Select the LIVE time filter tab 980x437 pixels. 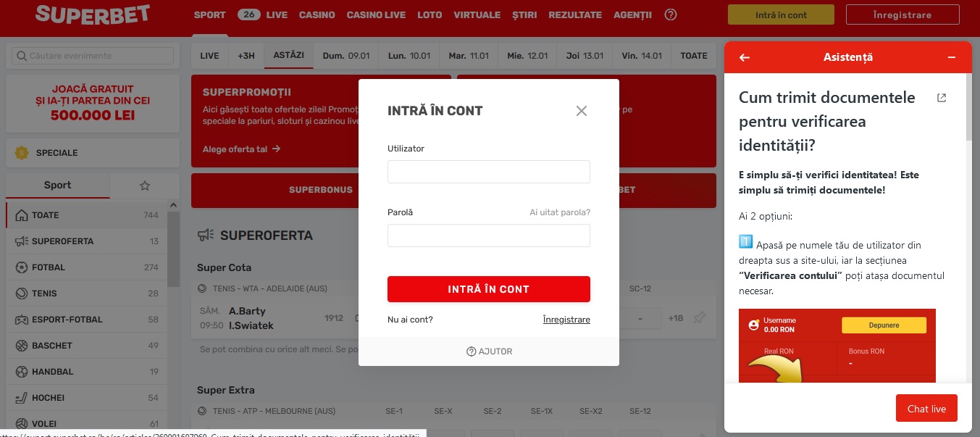tap(210, 56)
